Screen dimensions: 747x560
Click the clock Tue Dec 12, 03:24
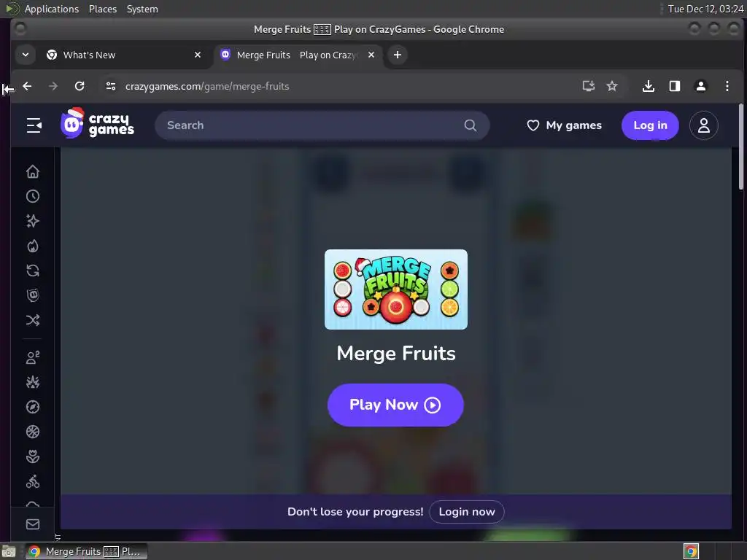tap(705, 9)
